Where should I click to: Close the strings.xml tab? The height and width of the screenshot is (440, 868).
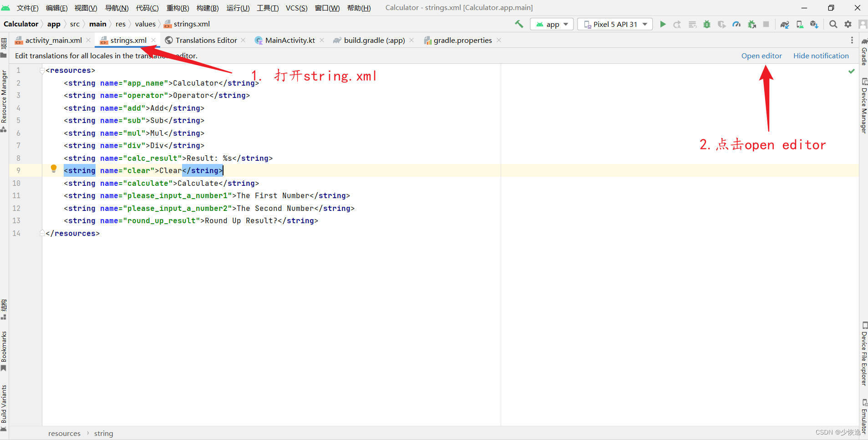click(153, 40)
